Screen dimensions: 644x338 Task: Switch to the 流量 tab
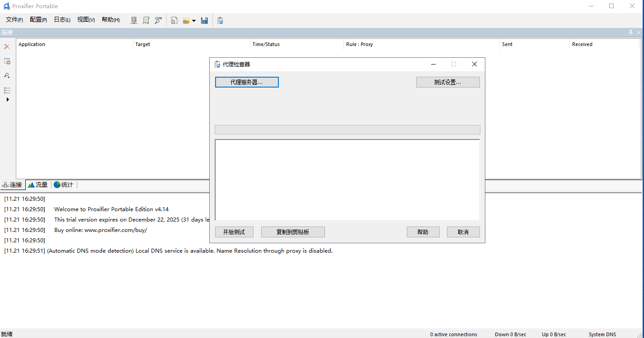coord(38,185)
